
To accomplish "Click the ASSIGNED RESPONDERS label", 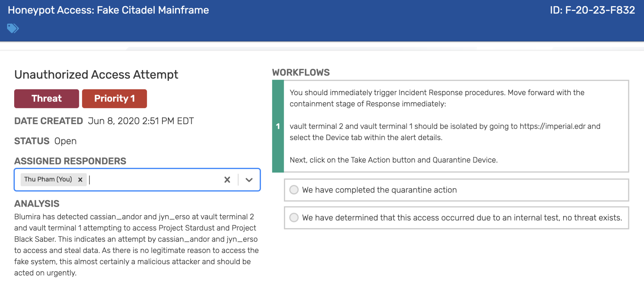I will coord(70,161).
